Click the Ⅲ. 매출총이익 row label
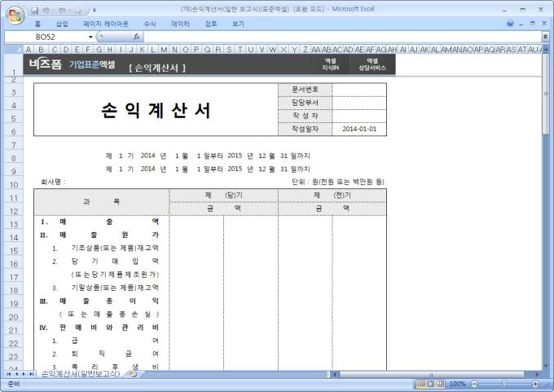Screen dimensions: 554x392 coord(99,302)
